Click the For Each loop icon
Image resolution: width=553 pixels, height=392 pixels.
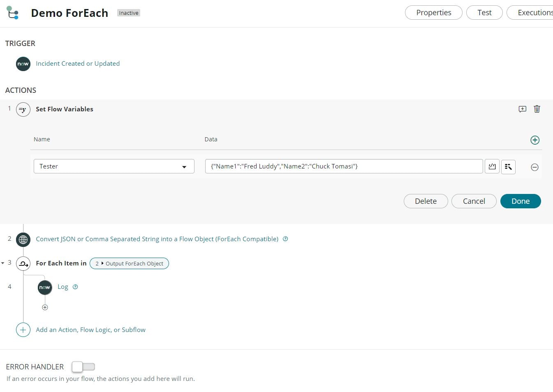tap(23, 263)
